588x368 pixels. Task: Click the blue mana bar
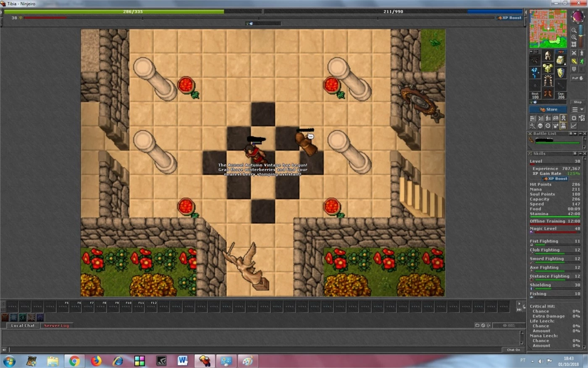pyautogui.click(x=393, y=12)
